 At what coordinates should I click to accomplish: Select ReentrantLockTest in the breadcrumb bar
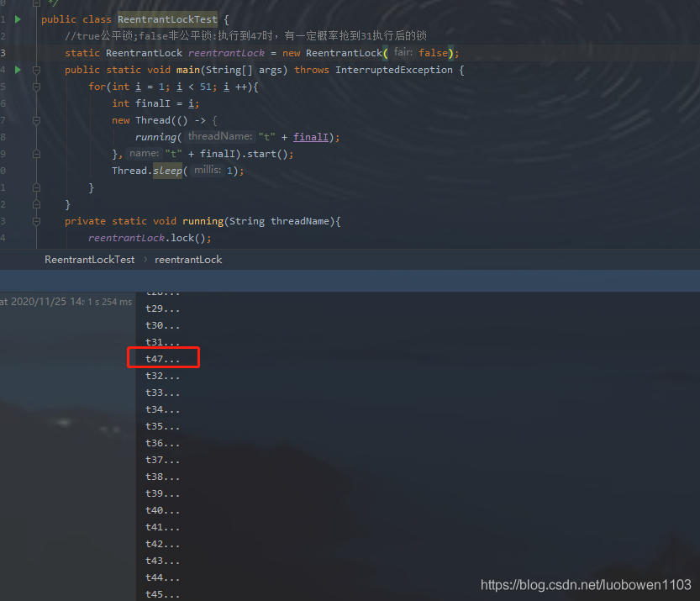click(89, 260)
